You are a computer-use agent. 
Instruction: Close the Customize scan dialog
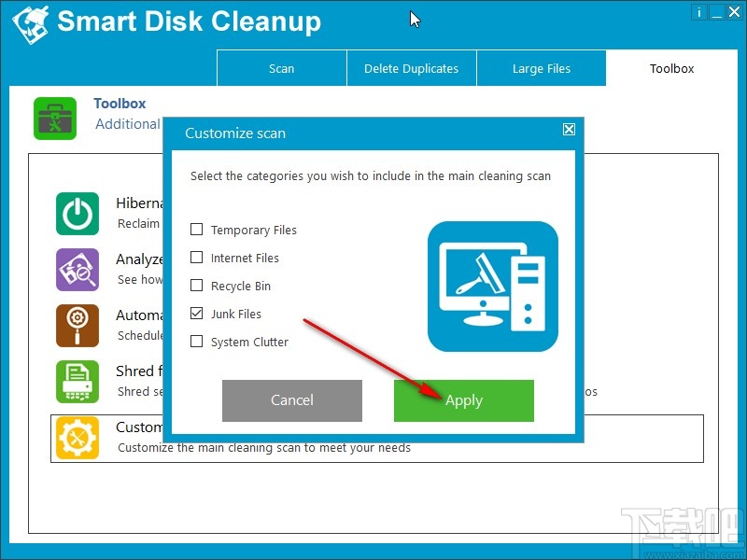(x=569, y=129)
